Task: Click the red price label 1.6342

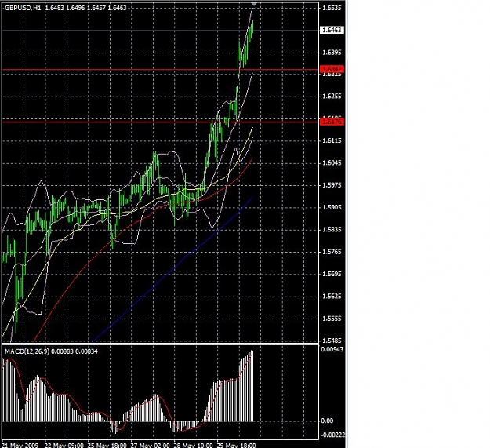Action: pos(332,69)
